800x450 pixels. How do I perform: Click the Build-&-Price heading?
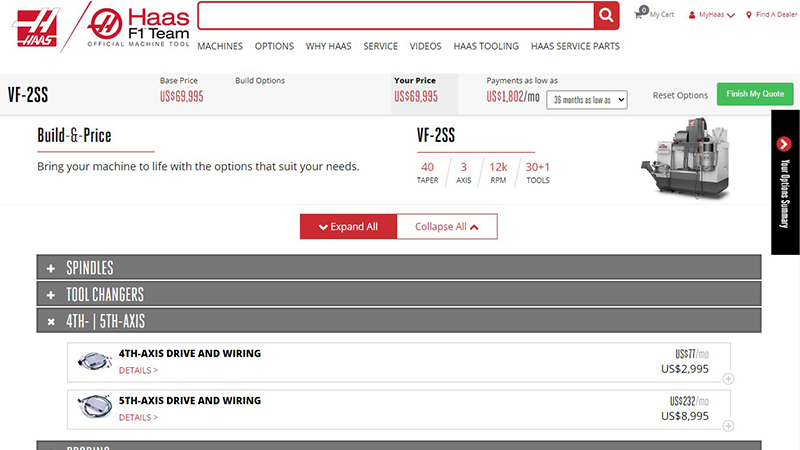74,135
